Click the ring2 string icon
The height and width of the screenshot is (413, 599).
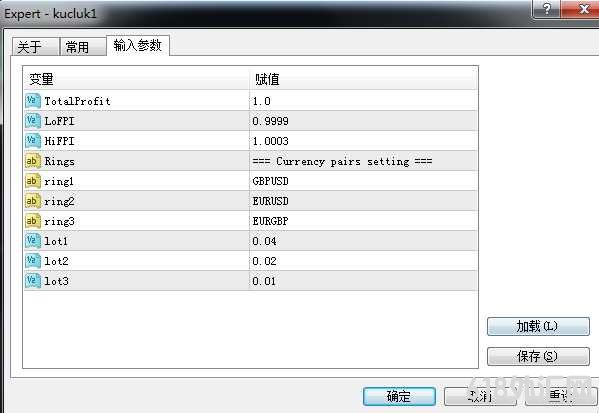(33, 201)
